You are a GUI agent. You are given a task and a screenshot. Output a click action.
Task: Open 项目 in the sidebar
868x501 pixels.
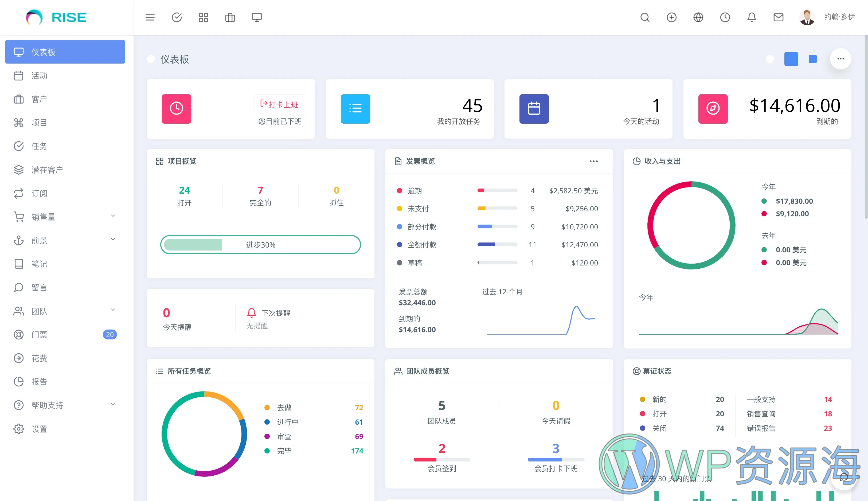[x=65, y=123]
